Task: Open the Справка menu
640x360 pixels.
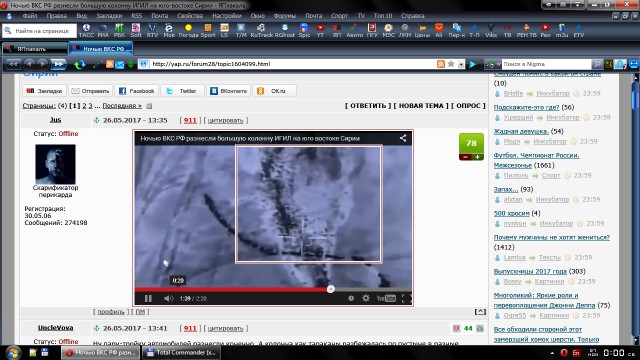Action: [x=412, y=16]
